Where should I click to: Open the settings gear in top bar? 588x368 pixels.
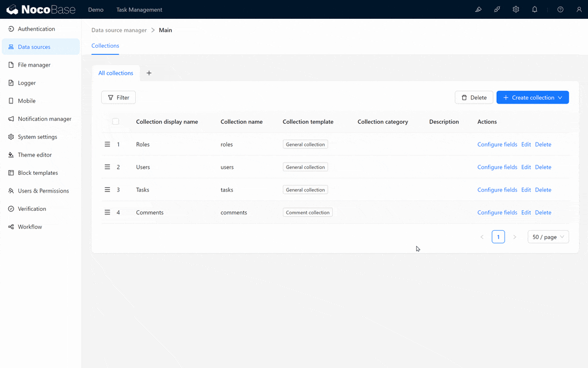click(516, 9)
